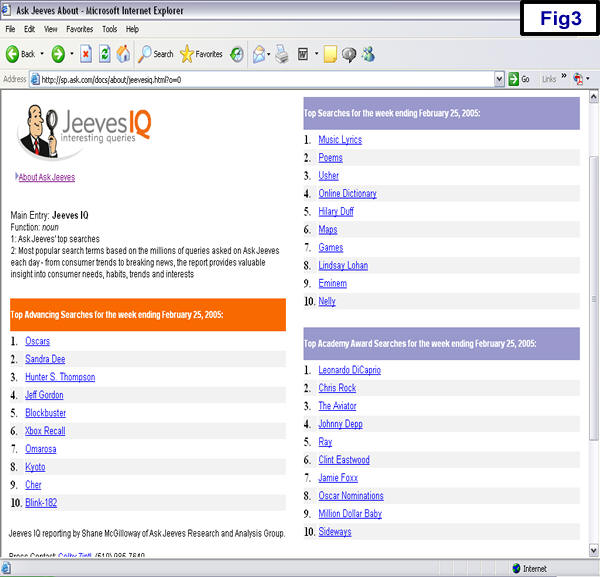The height and width of the screenshot is (577, 600).
Task: Print the page with the Print icon
Action: (282, 54)
